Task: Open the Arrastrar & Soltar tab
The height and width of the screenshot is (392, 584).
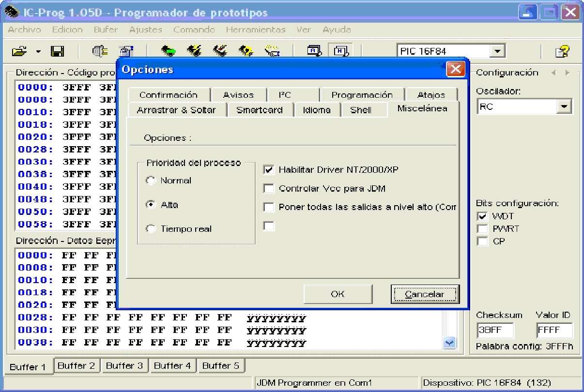Action: click(x=176, y=110)
